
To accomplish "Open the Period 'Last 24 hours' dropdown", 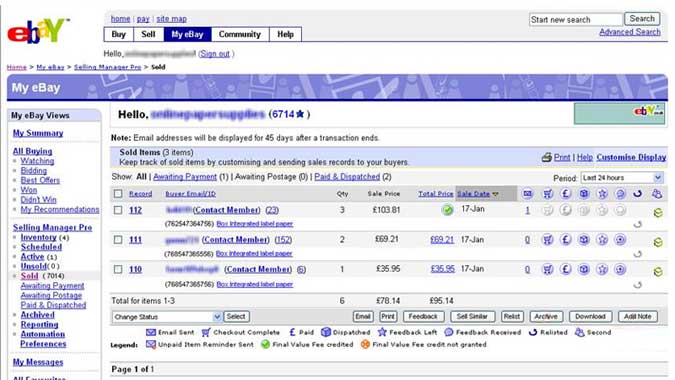I will 622,178.
